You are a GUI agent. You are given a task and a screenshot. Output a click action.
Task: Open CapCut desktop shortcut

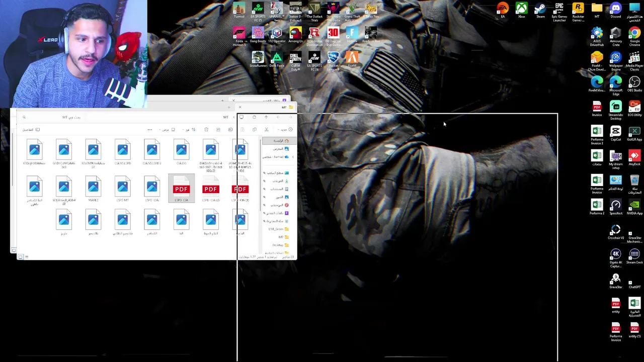click(616, 134)
